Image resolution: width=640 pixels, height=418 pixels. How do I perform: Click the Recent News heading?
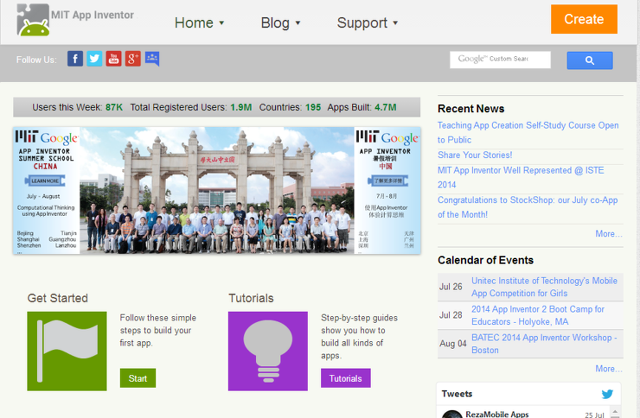tap(471, 109)
